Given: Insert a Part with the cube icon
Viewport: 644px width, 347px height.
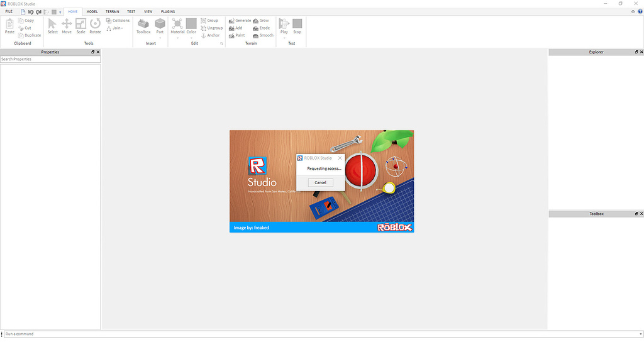Looking at the screenshot, I should tap(160, 23).
